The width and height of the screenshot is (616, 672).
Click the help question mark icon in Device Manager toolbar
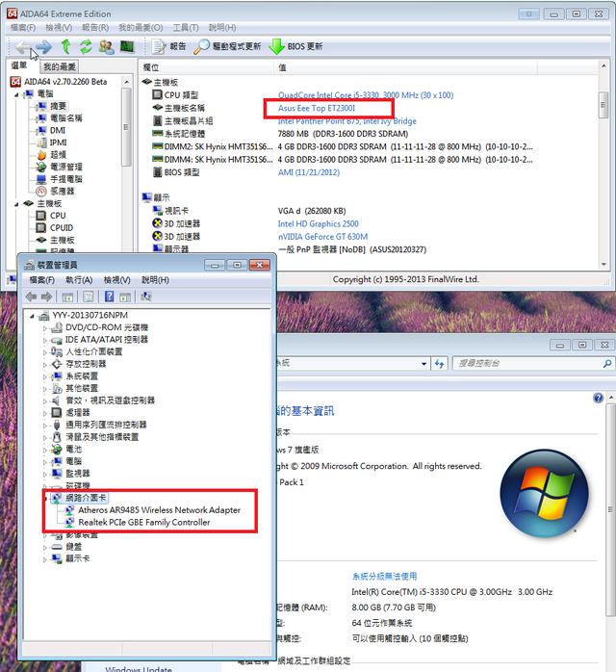[x=110, y=297]
